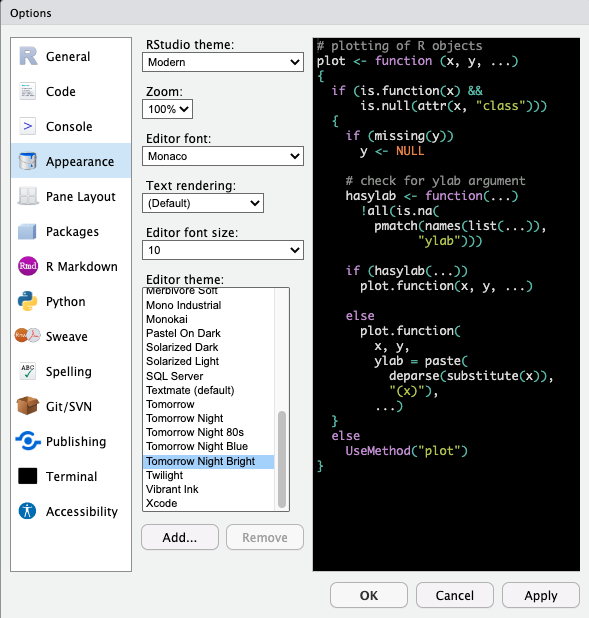
Task: Select the R Markdown Rmd icon
Action: [x=28, y=266]
